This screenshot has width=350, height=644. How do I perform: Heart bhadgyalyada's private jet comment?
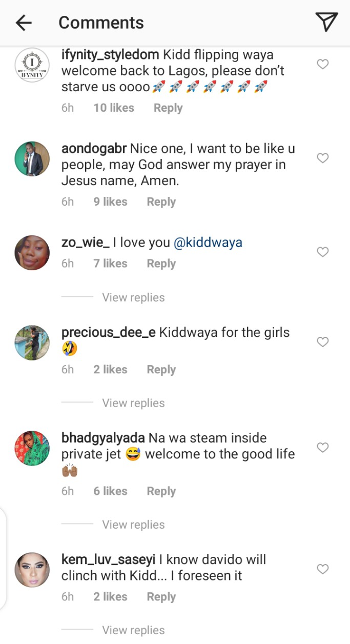click(x=322, y=448)
